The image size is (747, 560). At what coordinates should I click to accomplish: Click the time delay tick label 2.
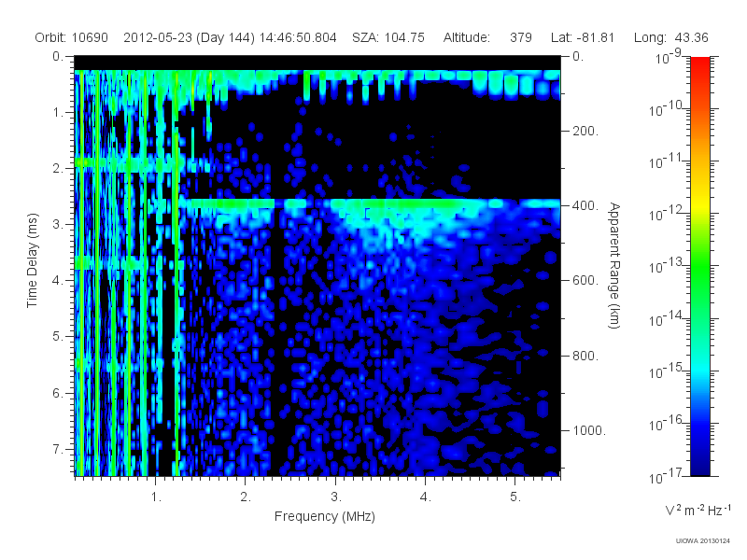coord(58,169)
